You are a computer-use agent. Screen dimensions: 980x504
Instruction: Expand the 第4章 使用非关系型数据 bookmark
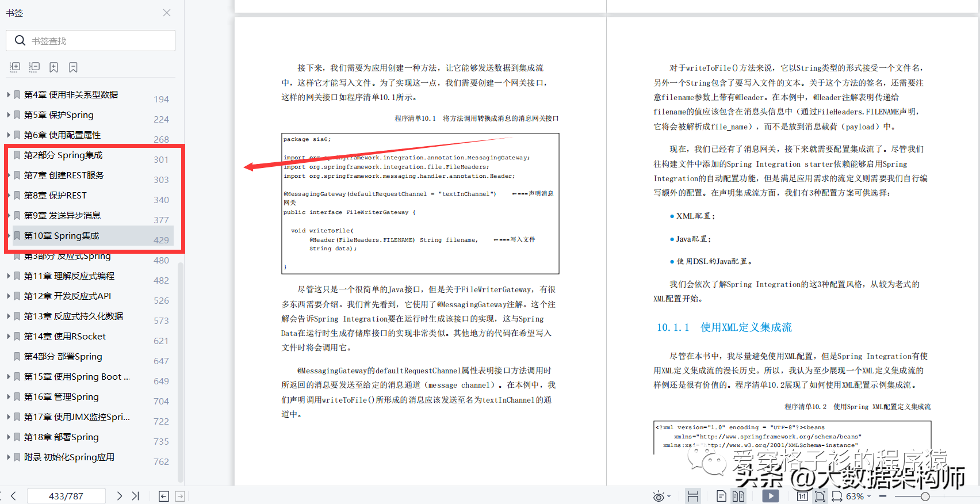(x=8, y=94)
